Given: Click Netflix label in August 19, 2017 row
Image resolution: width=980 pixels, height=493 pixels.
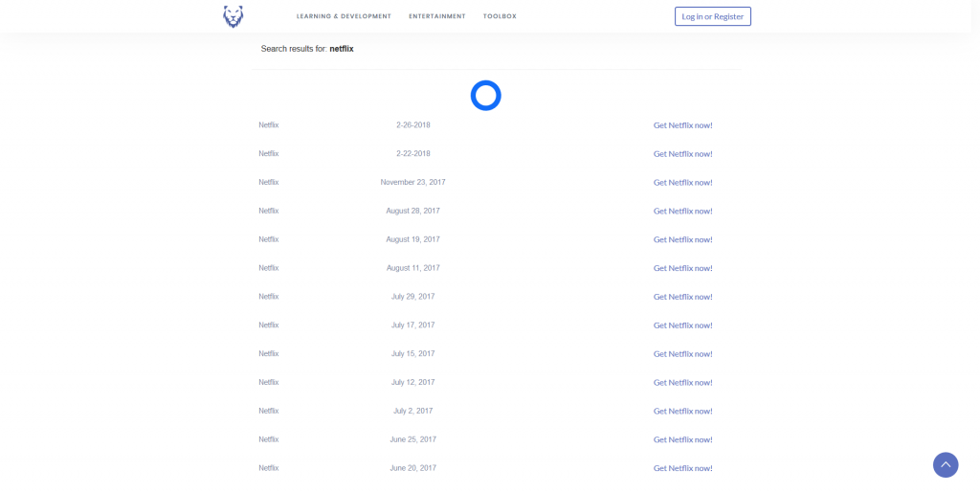Looking at the screenshot, I should tap(269, 239).
